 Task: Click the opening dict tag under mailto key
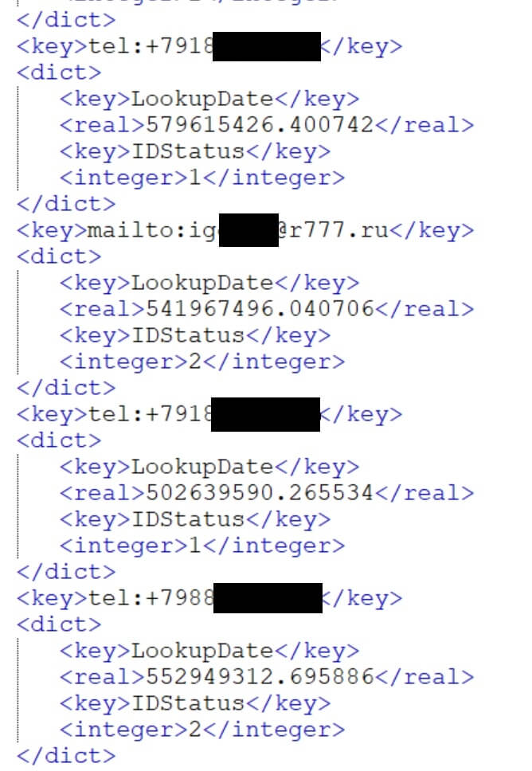pyautogui.click(x=59, y=256)
